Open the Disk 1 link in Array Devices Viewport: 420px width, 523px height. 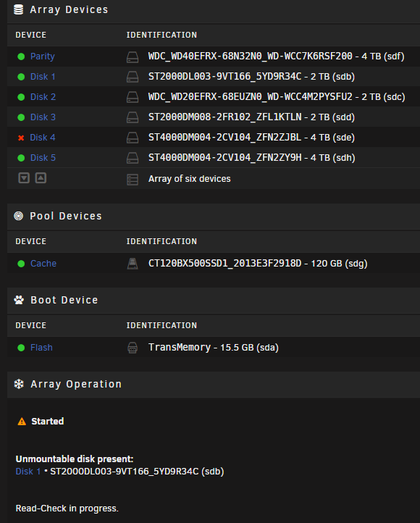43,77
